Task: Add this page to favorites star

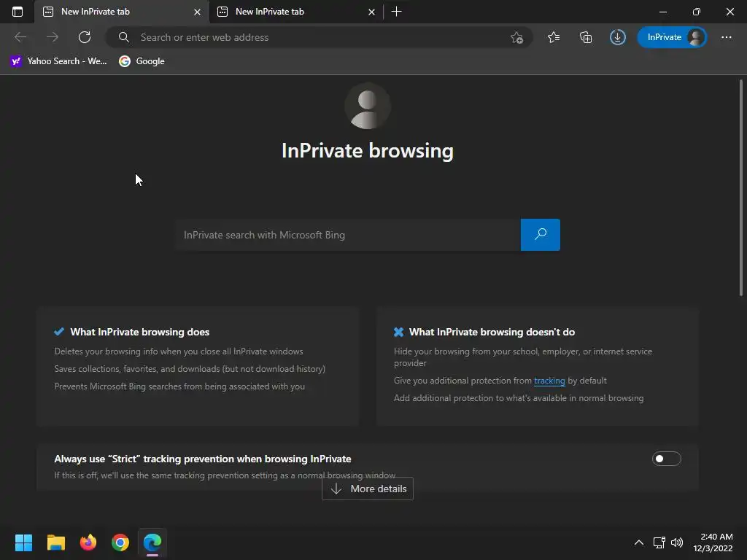Action: pos(517,37)
